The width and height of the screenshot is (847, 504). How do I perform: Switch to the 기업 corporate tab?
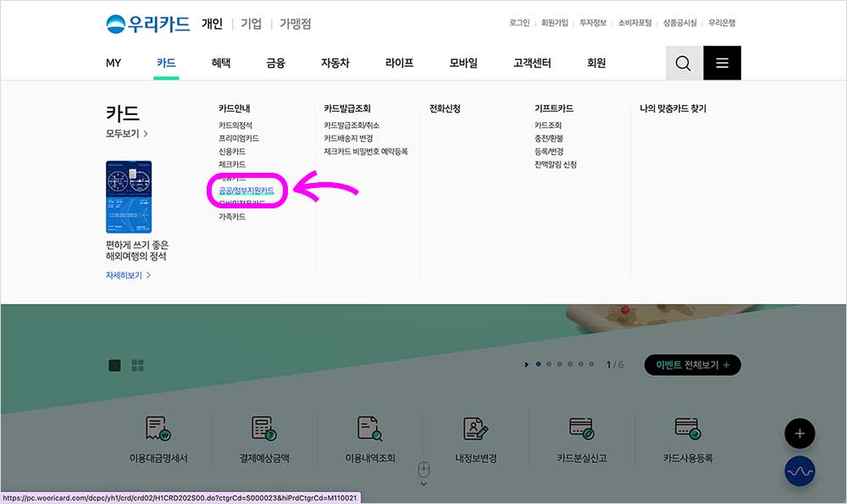click(250, 24)
